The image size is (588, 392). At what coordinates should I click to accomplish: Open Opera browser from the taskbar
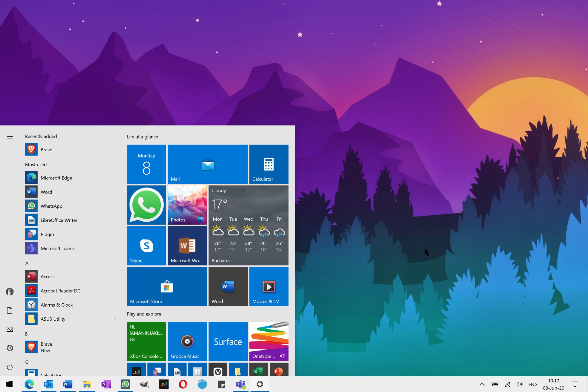point(183,384)
